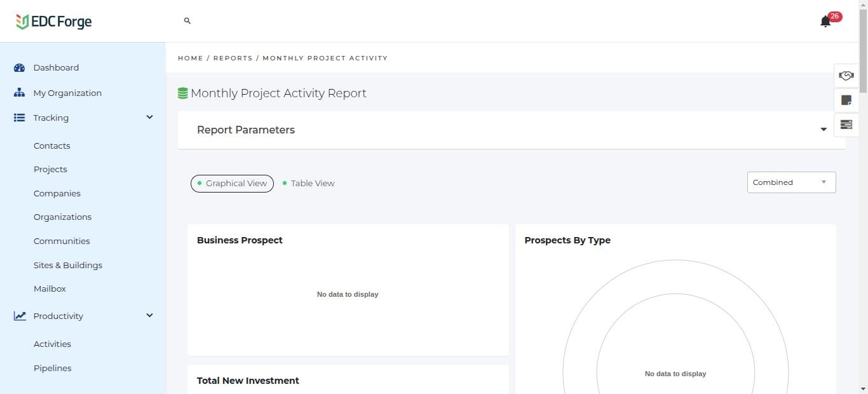Collapse the Tracking menu section
868x394 pixels.
(150, 118)
